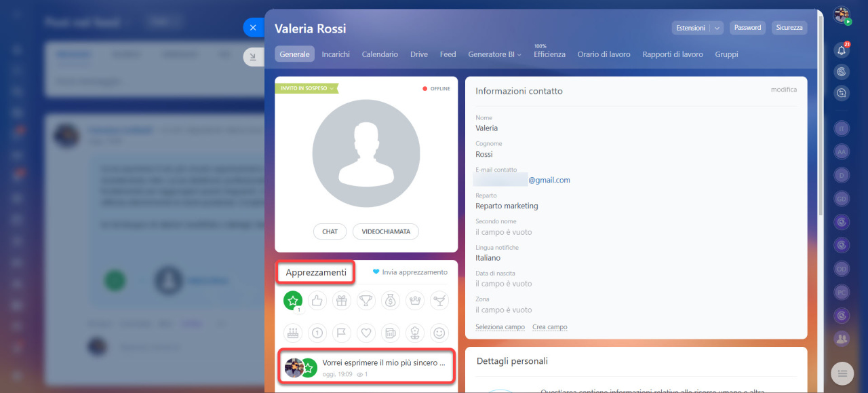Open the Incarichi tab
Image resolution: width=868 pixels, height=393 pixels.
tap(336, 54)
